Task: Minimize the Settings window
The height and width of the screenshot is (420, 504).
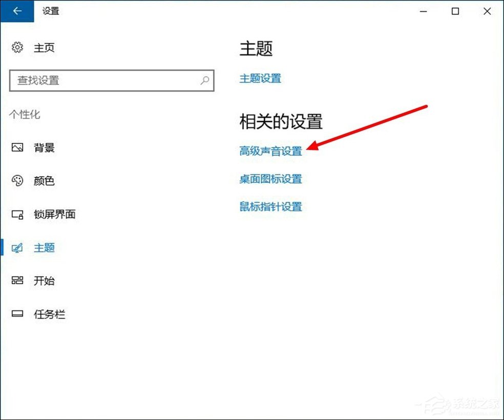Action: pos(423,11)
